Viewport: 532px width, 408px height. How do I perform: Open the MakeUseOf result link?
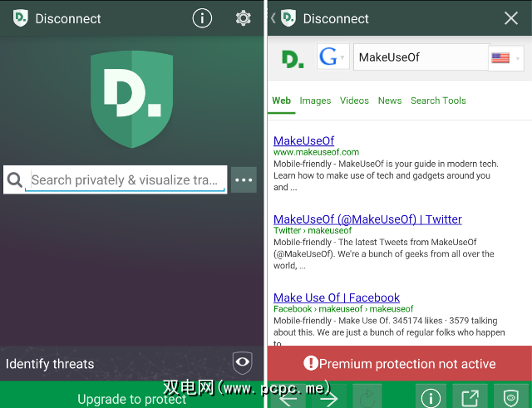tap(303, 140)
